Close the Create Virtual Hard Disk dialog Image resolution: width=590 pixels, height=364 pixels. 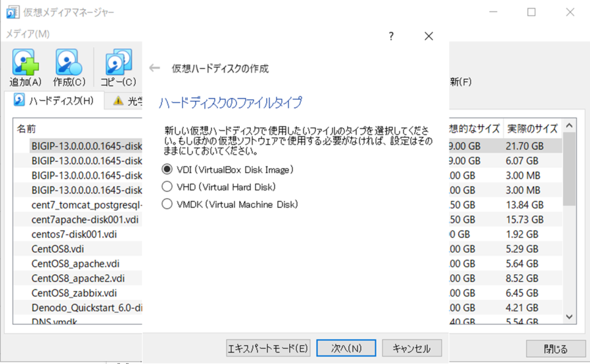click(428, 36)
